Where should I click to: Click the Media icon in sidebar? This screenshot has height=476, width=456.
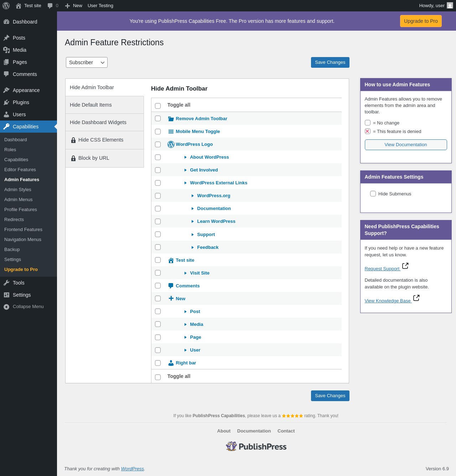pos(6,50)
